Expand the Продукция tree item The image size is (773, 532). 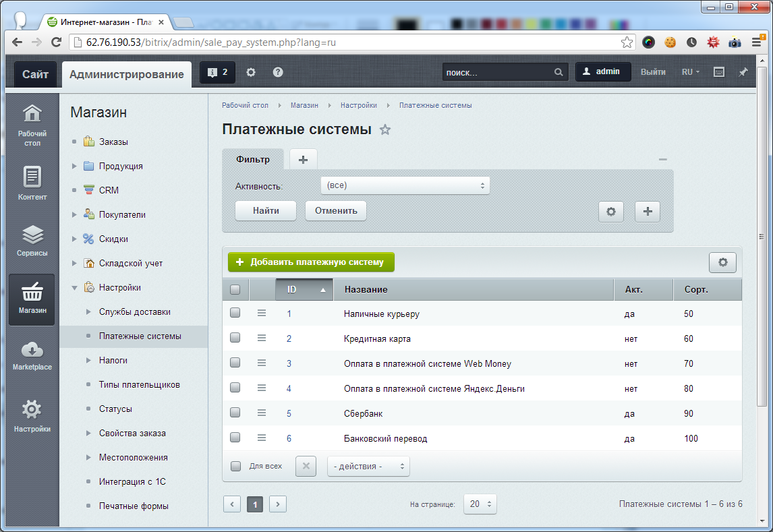75,166
